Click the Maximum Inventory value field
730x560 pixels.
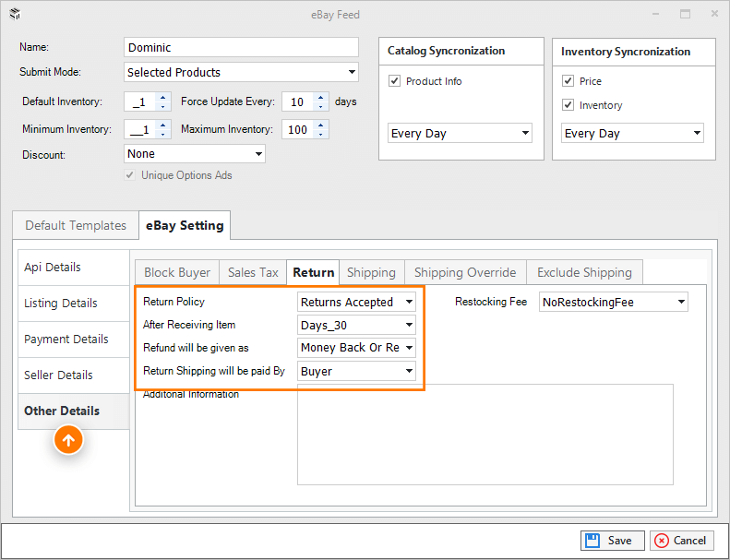pyautogui.click(x=298, y=129)
